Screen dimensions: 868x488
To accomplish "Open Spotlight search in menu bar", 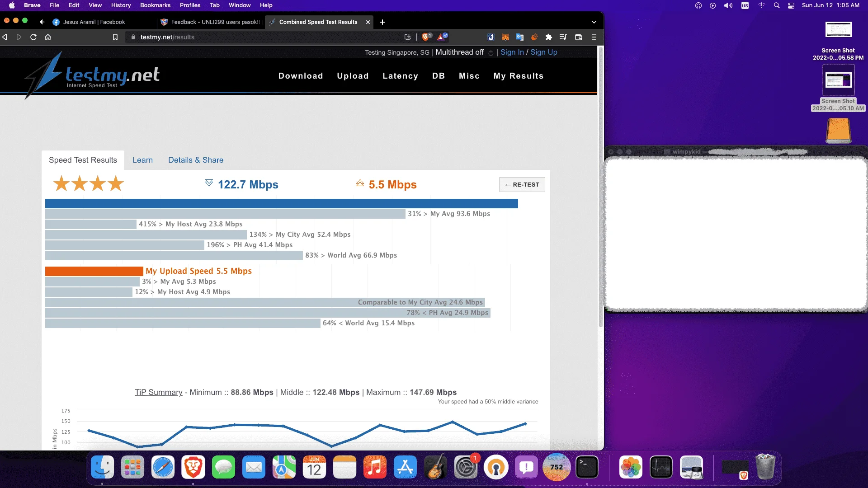I will (x=777, y=5).
